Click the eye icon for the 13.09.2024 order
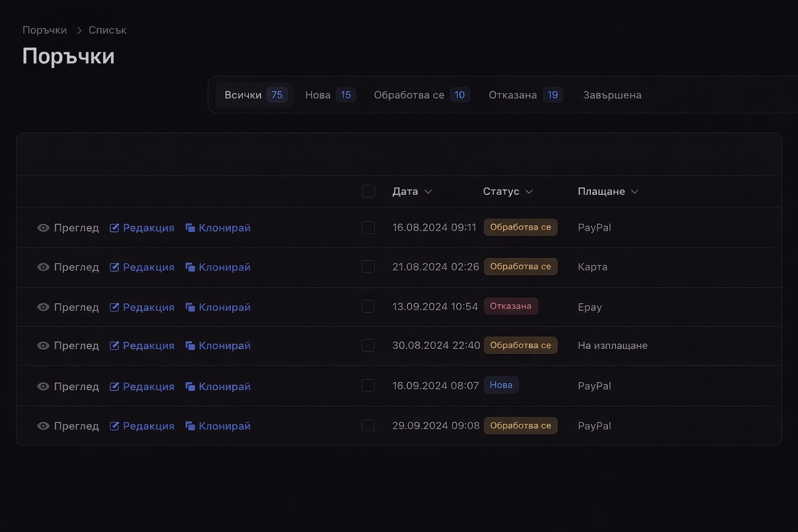The width and height of the screenshot is (798, 532). [x=43, y=307]
